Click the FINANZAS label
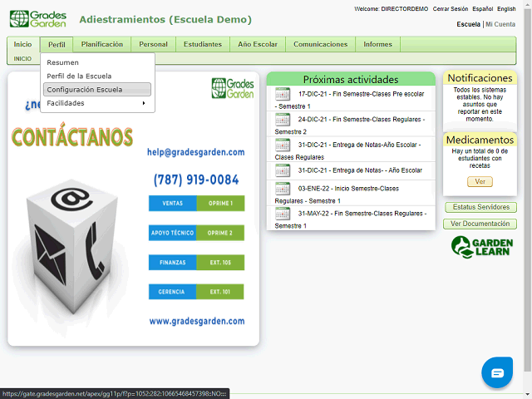532x399 pixels. pos(172,263)
